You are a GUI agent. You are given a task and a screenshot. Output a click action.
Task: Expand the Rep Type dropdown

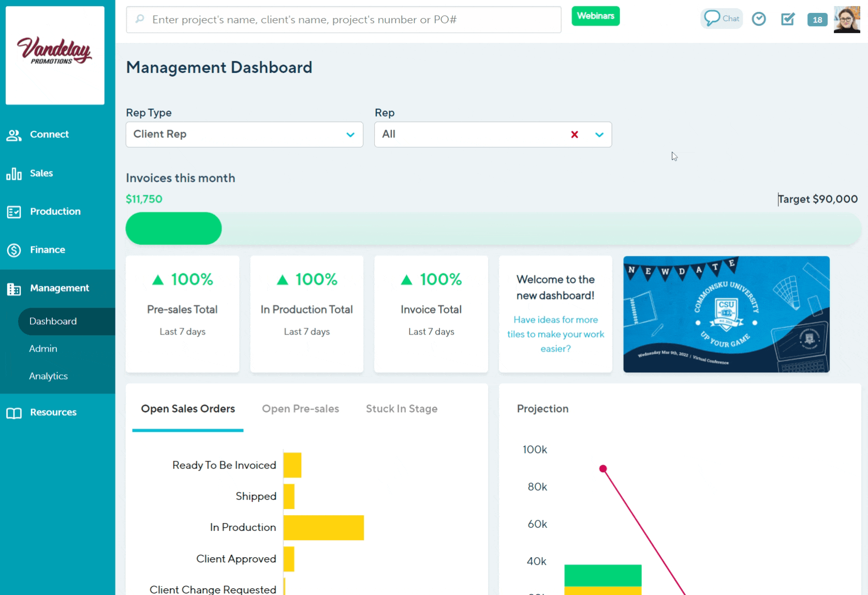pos(350,135)
